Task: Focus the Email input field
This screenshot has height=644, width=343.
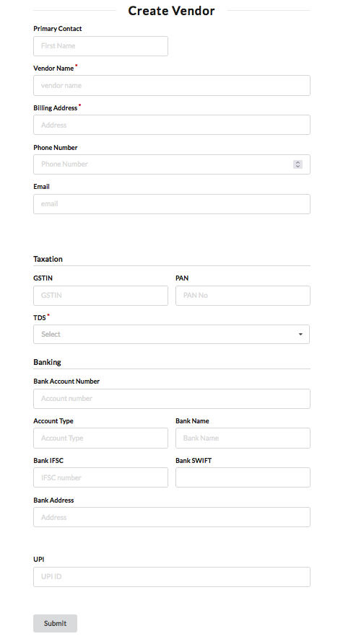Action: pyautogui.click(x=172, y=203)
